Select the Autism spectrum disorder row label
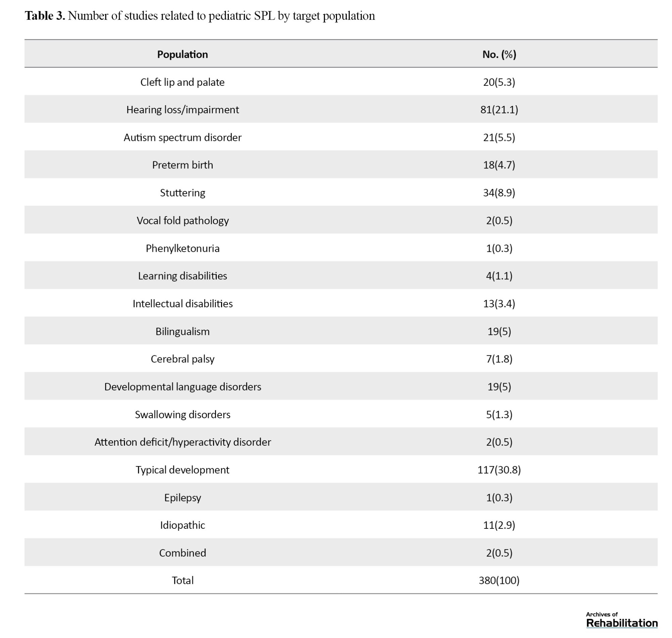This screenshot has height=638, width=672. (182, 137)
